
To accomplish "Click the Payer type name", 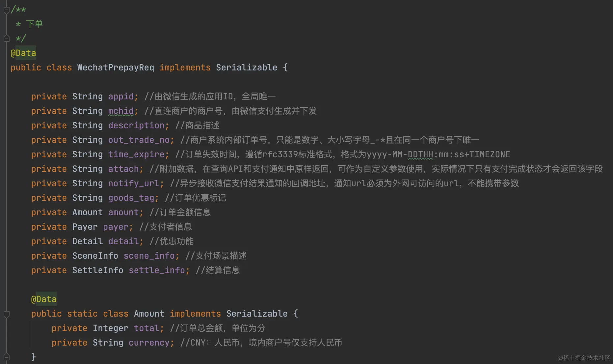I will [85, 227].
